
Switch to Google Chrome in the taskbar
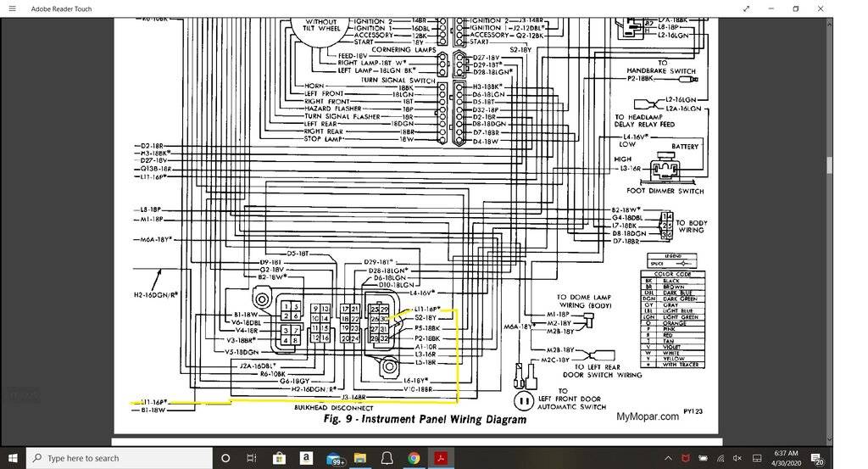point(415,458)
